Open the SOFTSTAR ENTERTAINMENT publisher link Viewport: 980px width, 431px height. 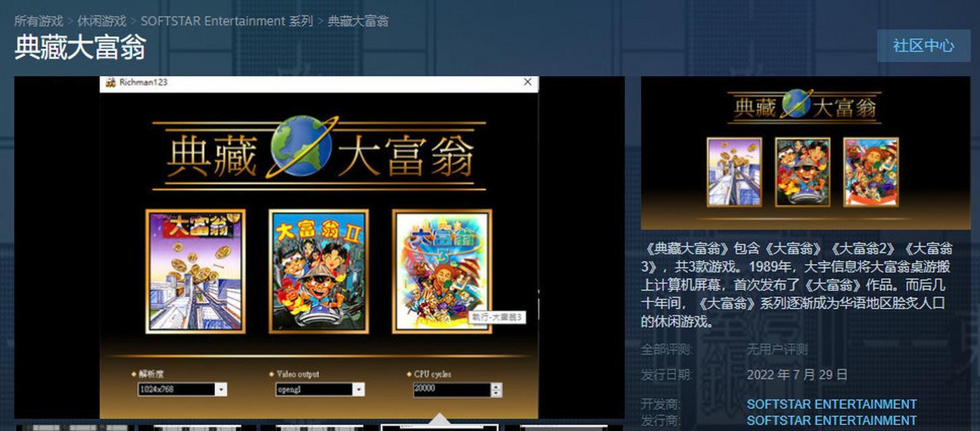[832, 420]
